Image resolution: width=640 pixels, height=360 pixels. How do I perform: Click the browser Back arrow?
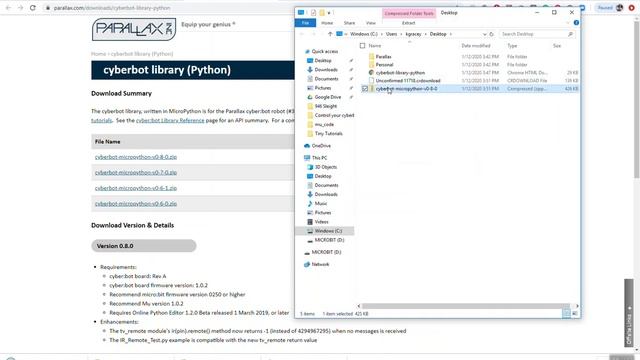(8, 8)
